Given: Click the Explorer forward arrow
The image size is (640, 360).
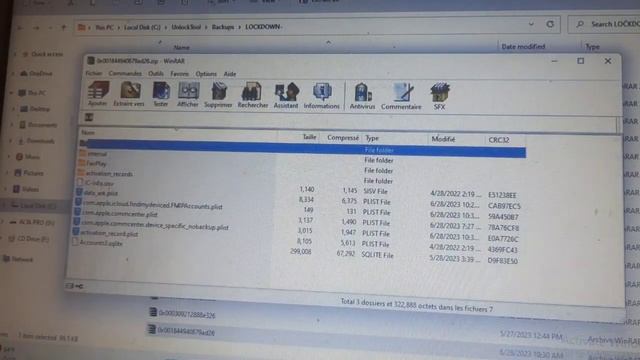Looking at the screenshot, I should point(36,28).
